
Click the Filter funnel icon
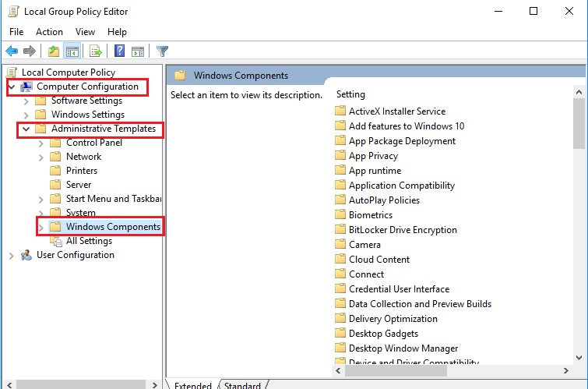(162, 51)
